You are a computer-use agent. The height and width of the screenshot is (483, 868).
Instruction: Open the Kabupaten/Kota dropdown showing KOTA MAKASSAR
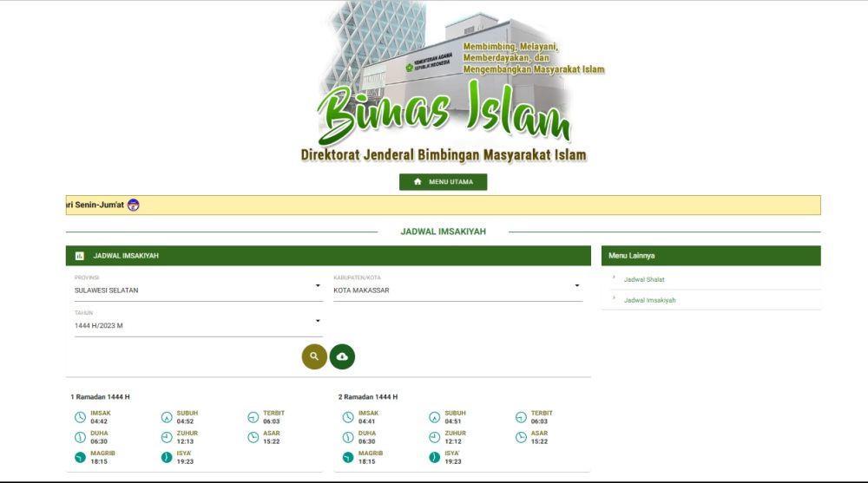click(457, 290)
